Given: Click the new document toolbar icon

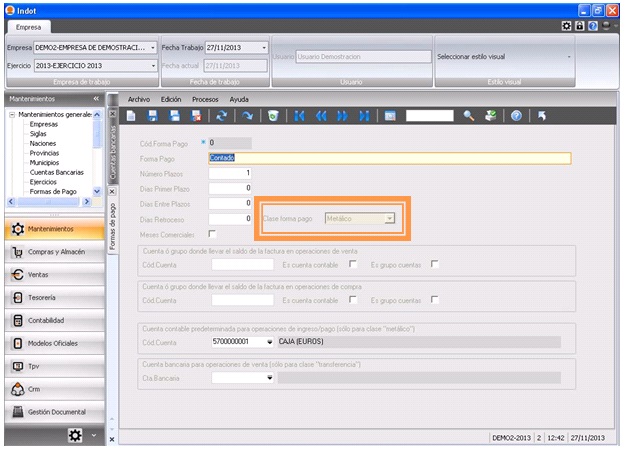Looking at the screenshot, I should click(130, 116).
